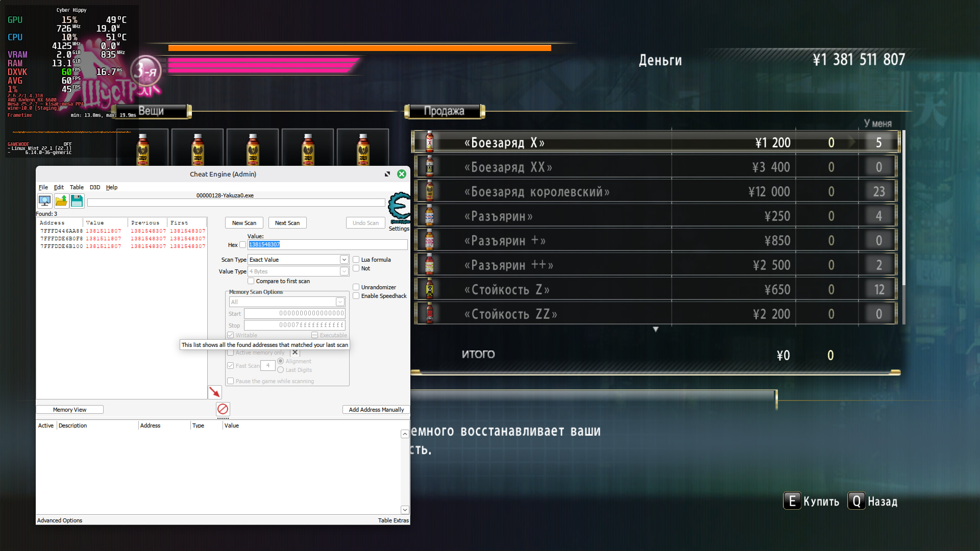Click Add Address Manually button

pyautogui.click(x=376, y=410)
